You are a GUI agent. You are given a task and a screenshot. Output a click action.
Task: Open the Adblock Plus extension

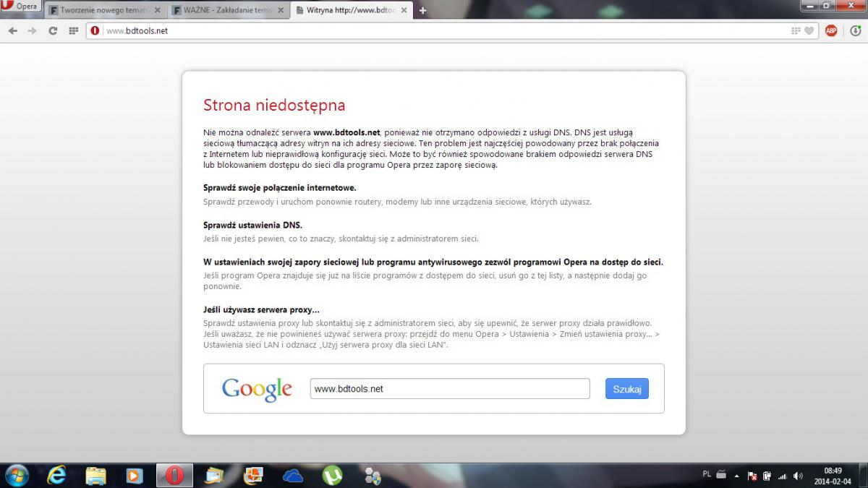click(x=831, y=31)
